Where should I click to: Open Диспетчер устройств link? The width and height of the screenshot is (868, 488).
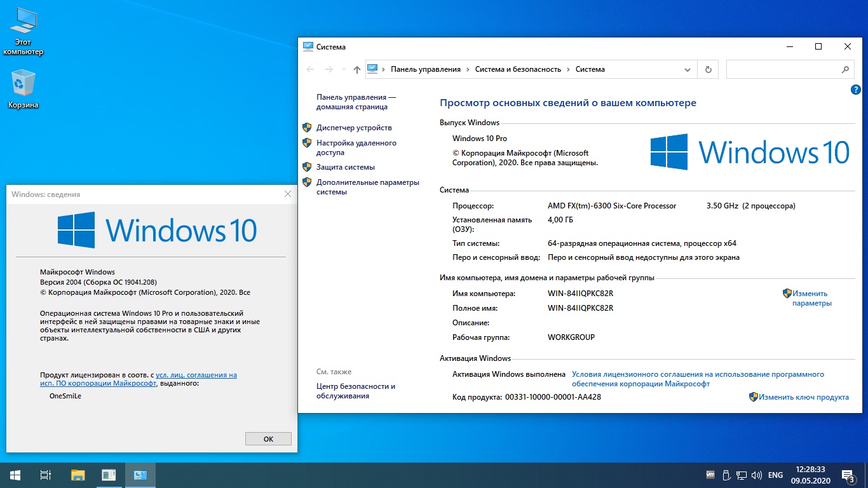(354, 128)
